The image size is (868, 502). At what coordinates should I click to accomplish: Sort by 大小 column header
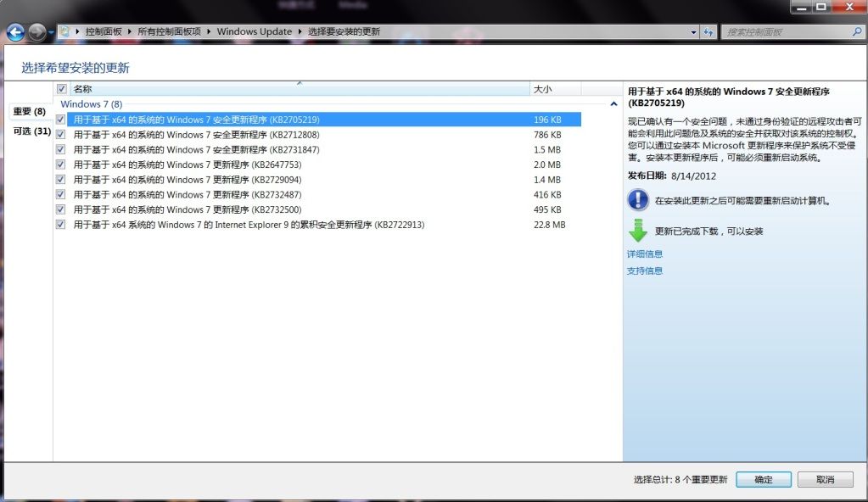click(555, 88)
